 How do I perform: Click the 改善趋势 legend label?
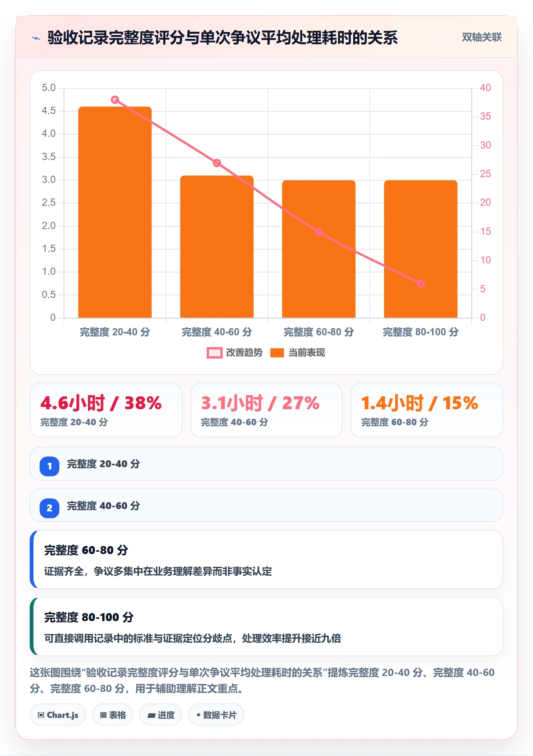tap(244, 353)
